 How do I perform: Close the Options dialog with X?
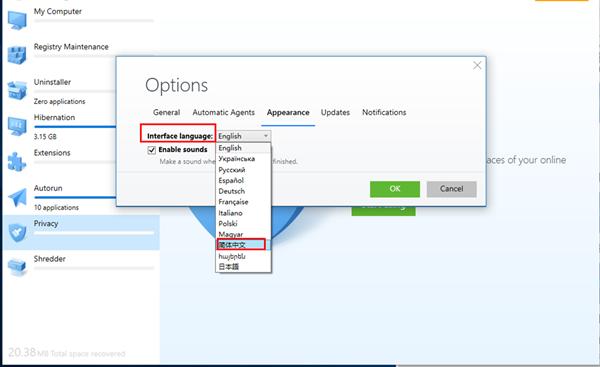click(x=477, y=65)
